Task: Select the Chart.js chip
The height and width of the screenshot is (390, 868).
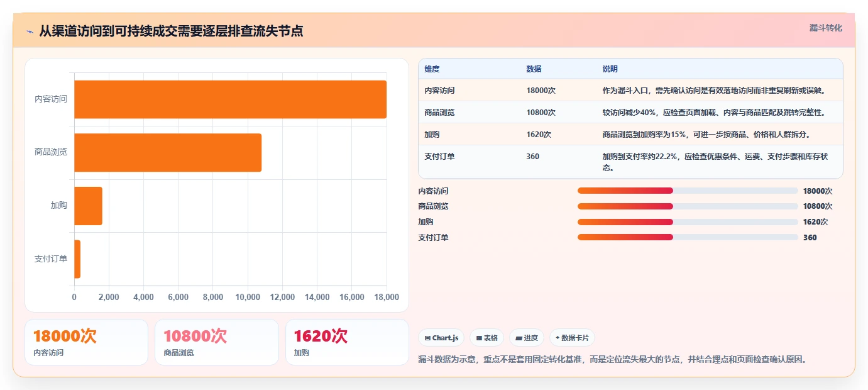Action: [441, 338]
